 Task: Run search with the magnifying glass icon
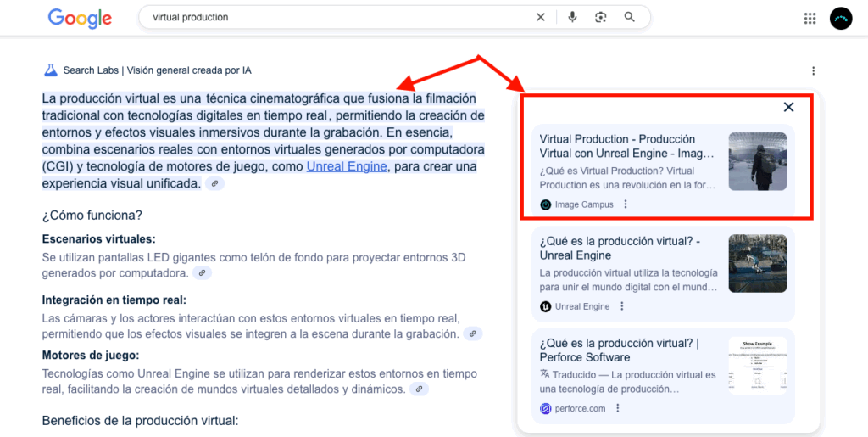tap(630, 17)
